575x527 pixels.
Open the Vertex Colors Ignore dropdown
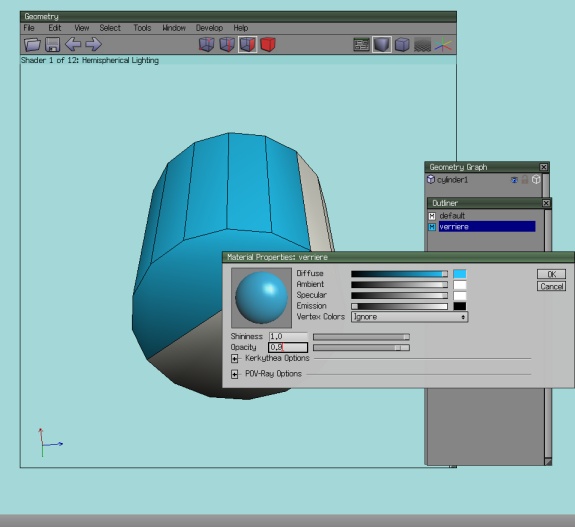point(409,317)
